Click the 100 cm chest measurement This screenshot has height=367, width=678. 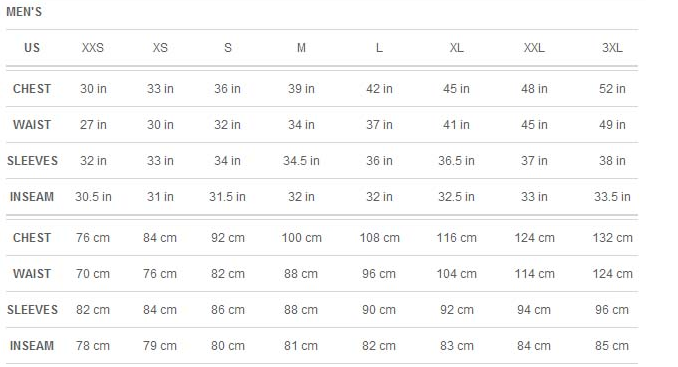[x=301, y=238]
